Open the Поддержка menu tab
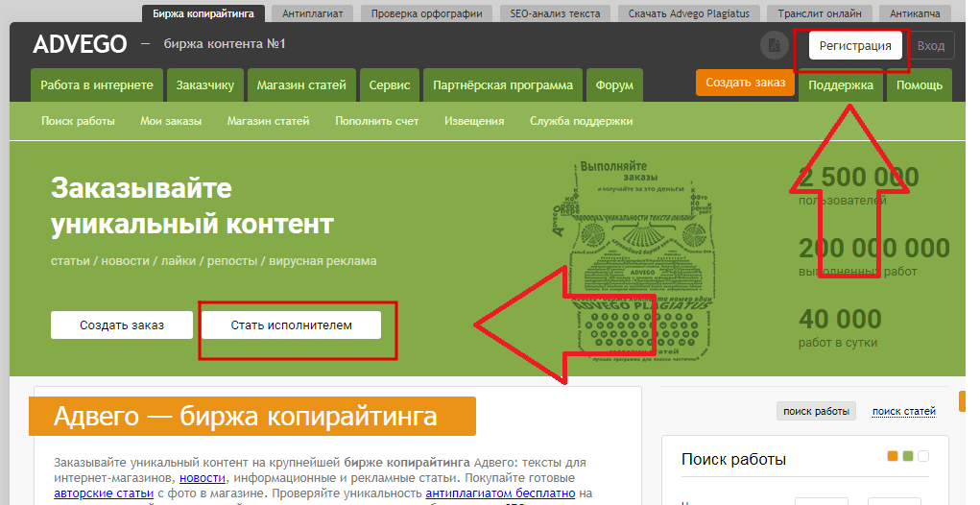The height and width of the screenshot is (505, 980). (841, 85)
